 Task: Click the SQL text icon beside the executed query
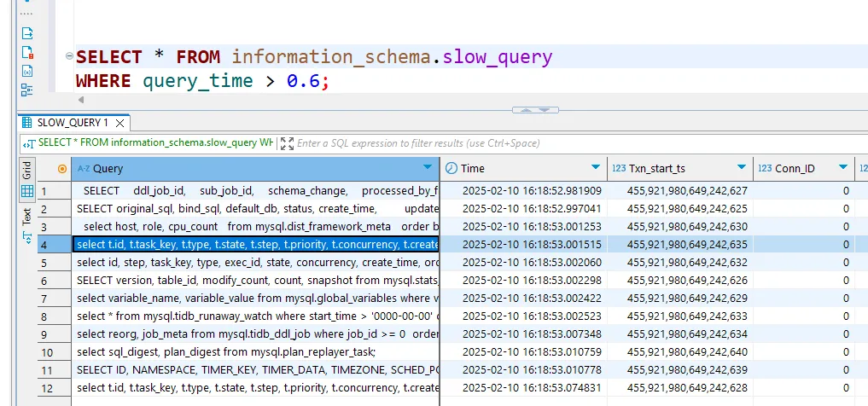pos(28,143)
